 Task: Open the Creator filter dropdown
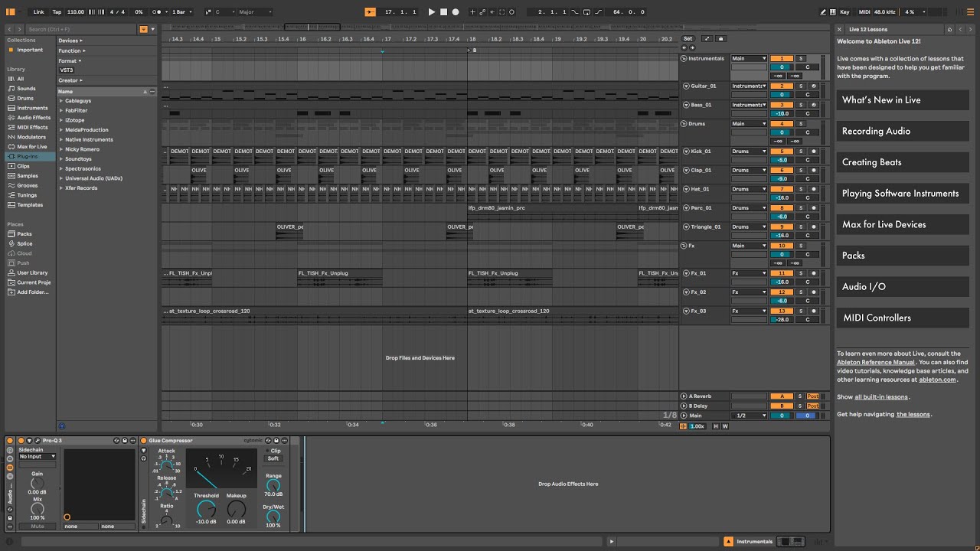[x=71, y=80]
